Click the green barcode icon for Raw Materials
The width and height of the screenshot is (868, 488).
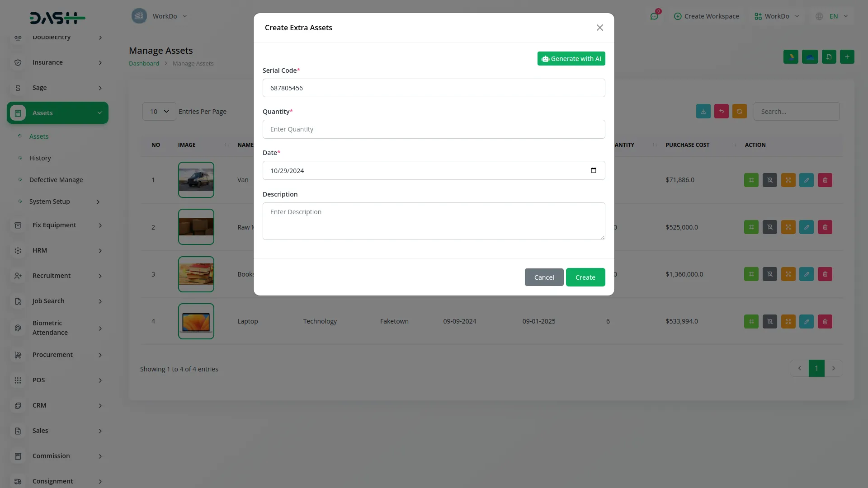coord(751,227)
